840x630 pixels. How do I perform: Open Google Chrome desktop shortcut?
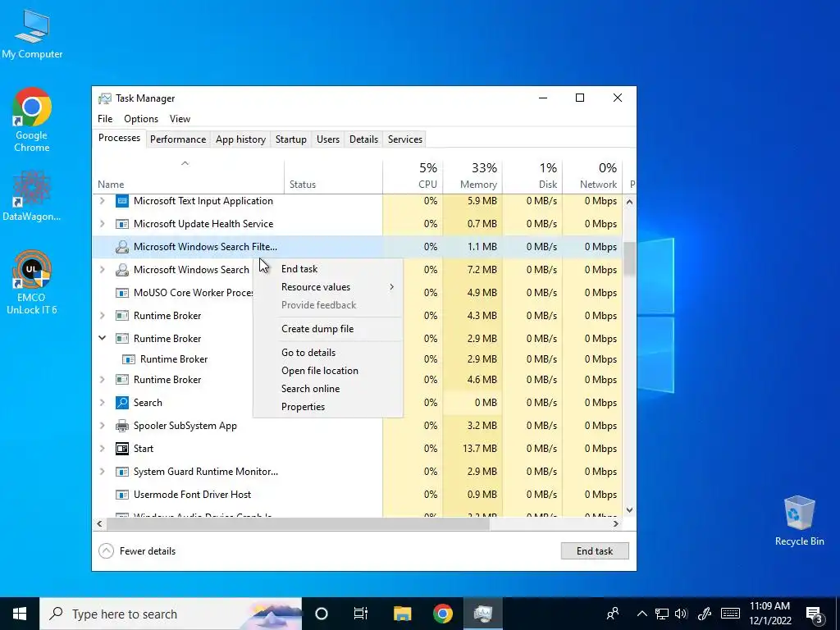pyautogui.click(x=32, y=120)
